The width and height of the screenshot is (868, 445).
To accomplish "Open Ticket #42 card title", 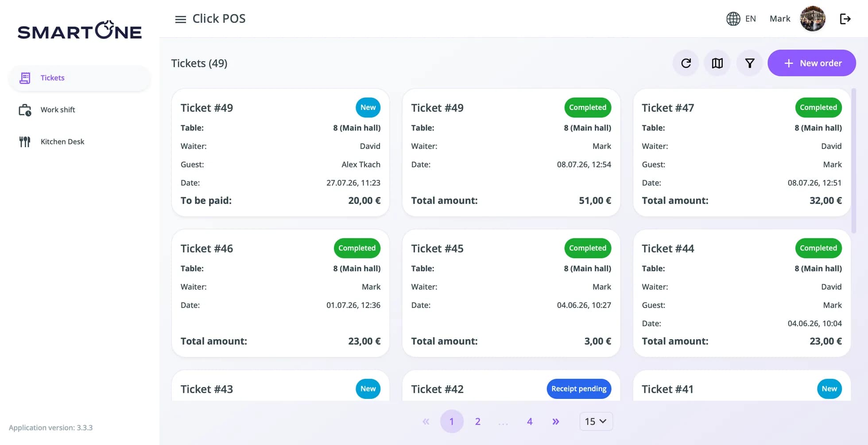I will pos(437,389).
